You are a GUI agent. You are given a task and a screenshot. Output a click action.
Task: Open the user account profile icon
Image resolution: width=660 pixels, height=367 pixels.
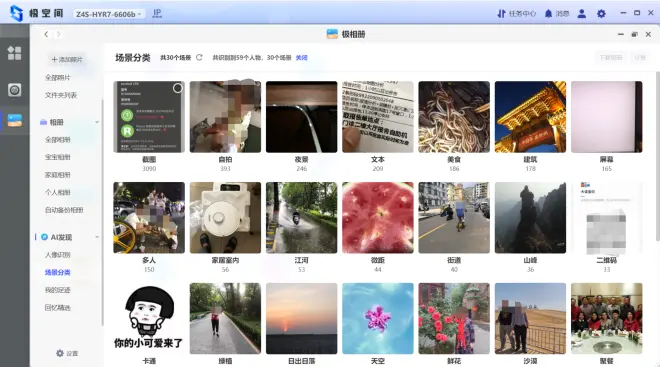[x=582, y=13]
